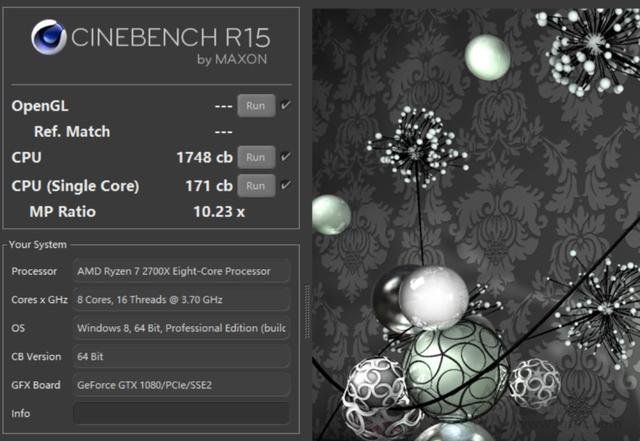Click the OS field showing Windows 8
Image resolution: width=640 pixels, height=441 pixels.
[x=182, y=328]
